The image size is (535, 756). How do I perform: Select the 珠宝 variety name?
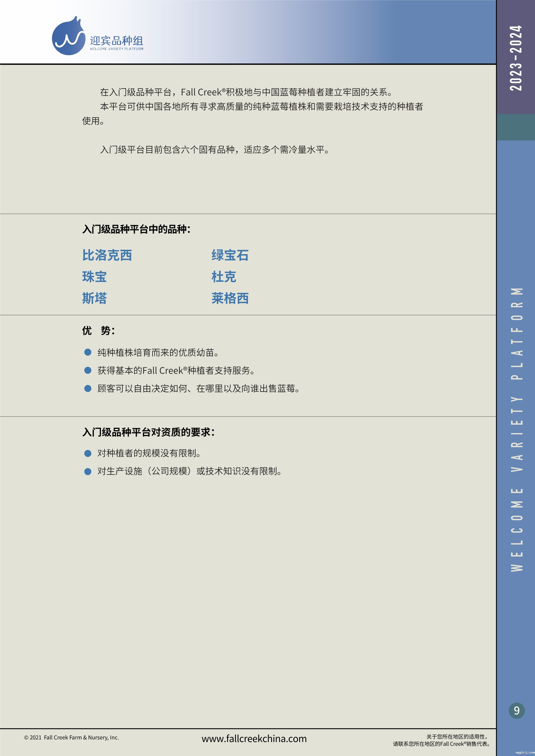pos(94,277)
